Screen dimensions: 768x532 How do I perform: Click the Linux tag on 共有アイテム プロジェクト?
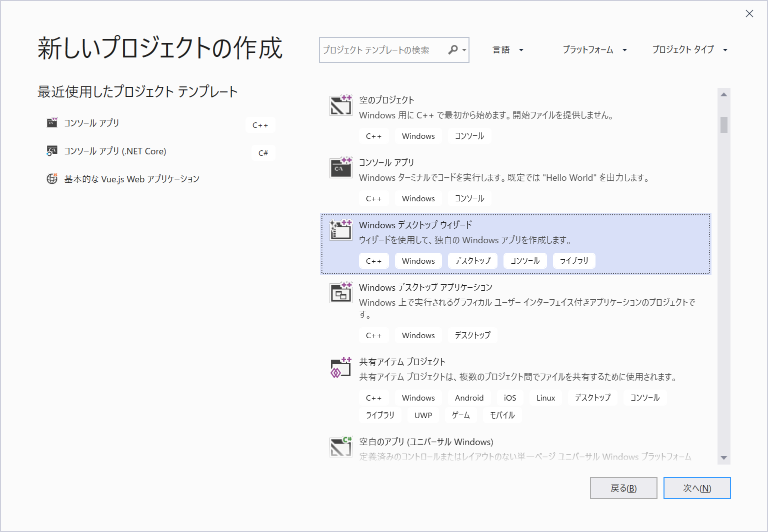[x=545, y=398]
